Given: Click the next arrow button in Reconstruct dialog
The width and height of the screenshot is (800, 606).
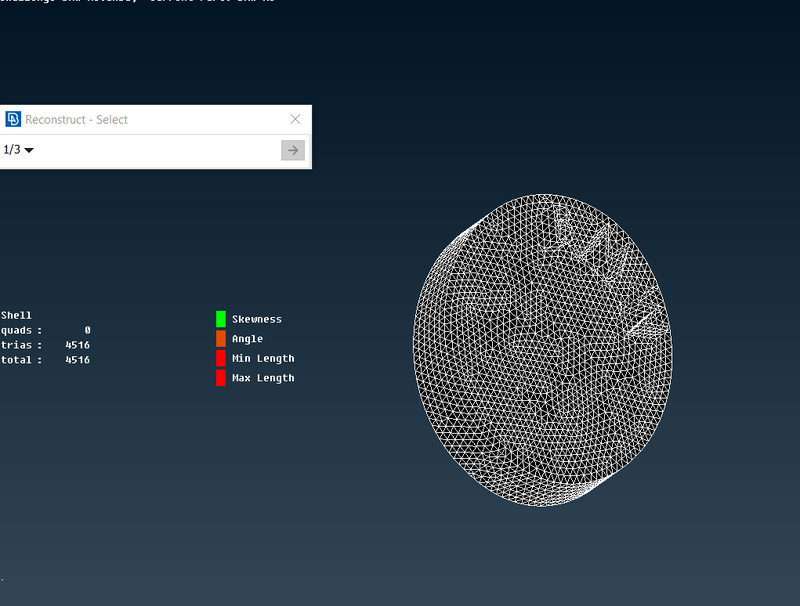Looking at the screenshot, I should pos(293,150).
